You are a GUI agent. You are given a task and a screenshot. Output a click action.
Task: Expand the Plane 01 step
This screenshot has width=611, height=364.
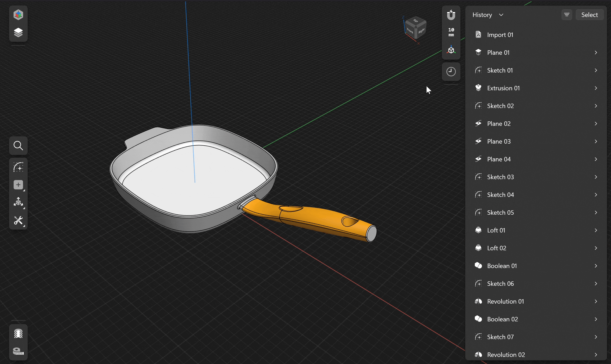(x=596, y=52)
